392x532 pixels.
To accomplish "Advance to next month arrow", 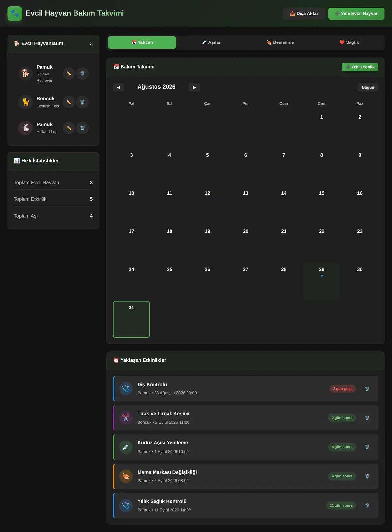I will click(x=194, y=87).
